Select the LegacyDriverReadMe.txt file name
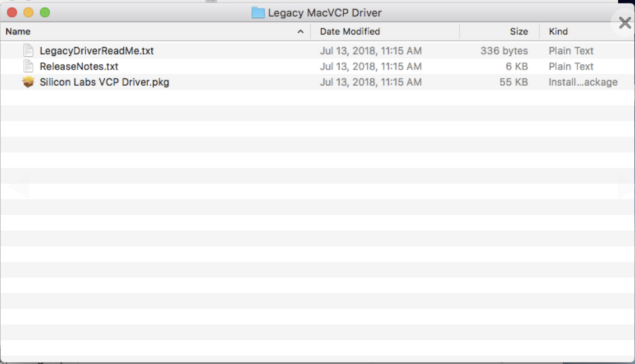Viewport: 635px width, 364px height. (x=96, y=51)
